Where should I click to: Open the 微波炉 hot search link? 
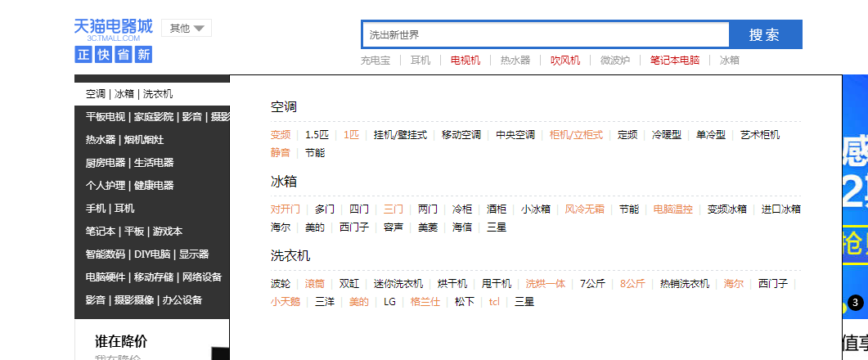click(615, 61)
